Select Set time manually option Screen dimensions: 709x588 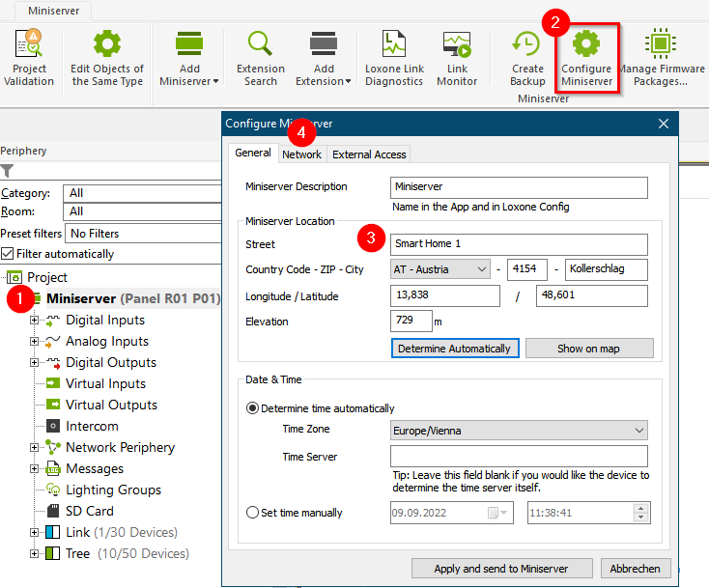[253, 513]
